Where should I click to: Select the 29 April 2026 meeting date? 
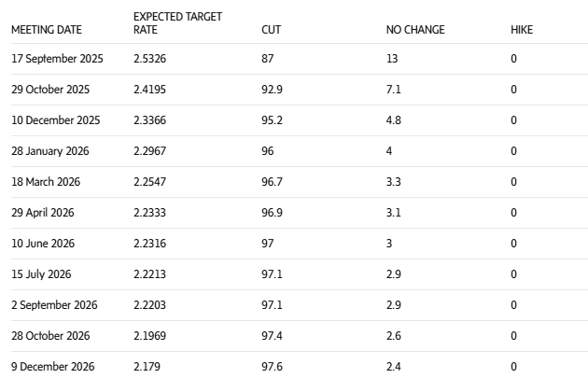click(x=43, y=213)
